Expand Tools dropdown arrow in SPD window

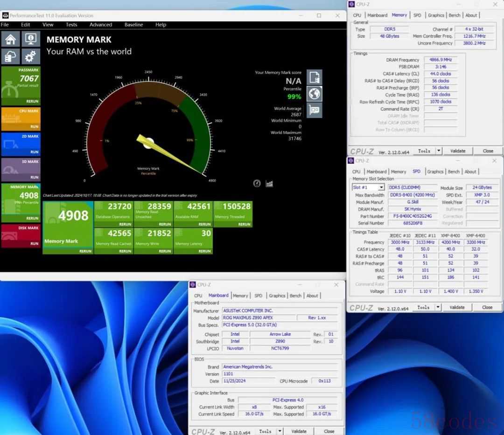[438, 307]
